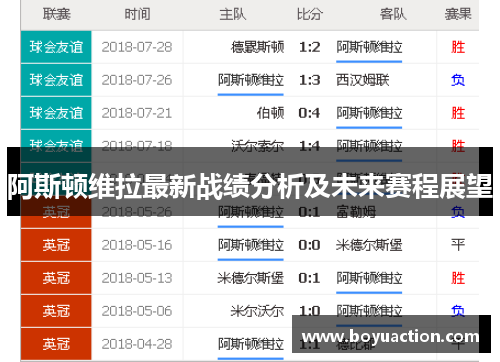Select 英冠 label in the 2018-05-06 row
Viewport: 500px width, 362px height.
(x=56, y=311)
